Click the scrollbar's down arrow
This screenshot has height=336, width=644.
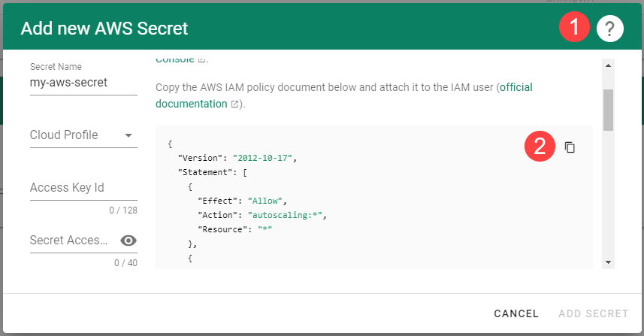(x=609, y=262)
